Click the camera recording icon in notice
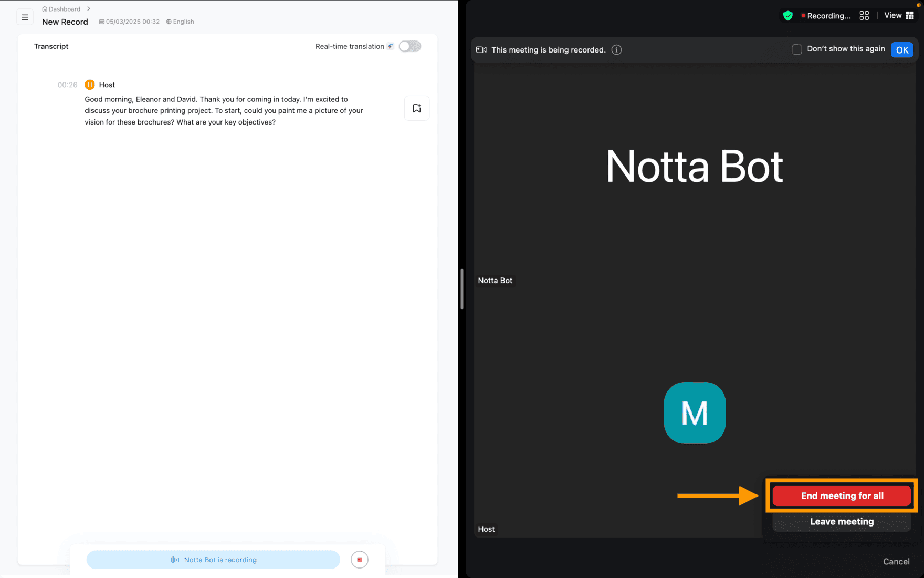The width and height of the screenshot is (924, 578). [481, 50]
